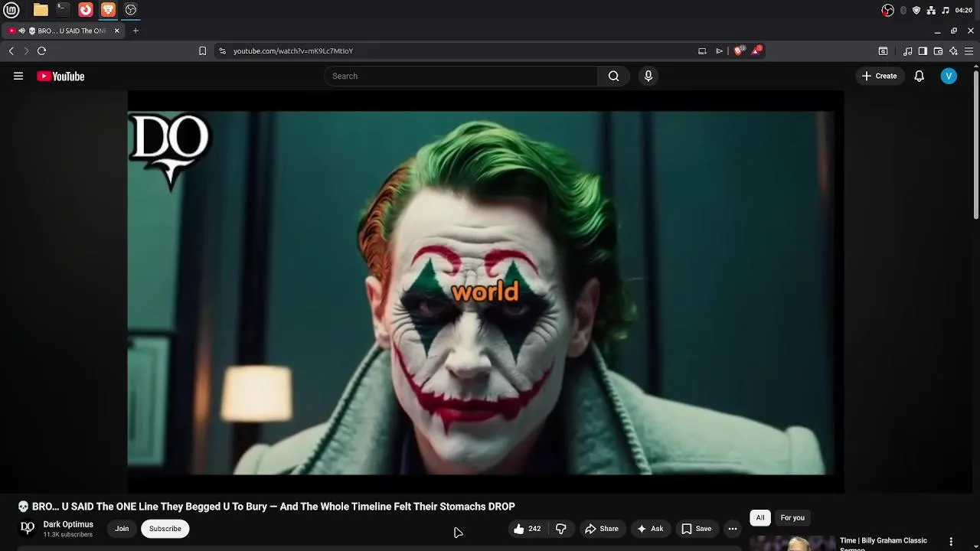This screenshot has width=980, height=551.
Task: Go back to the previous page
Action: 11,51
